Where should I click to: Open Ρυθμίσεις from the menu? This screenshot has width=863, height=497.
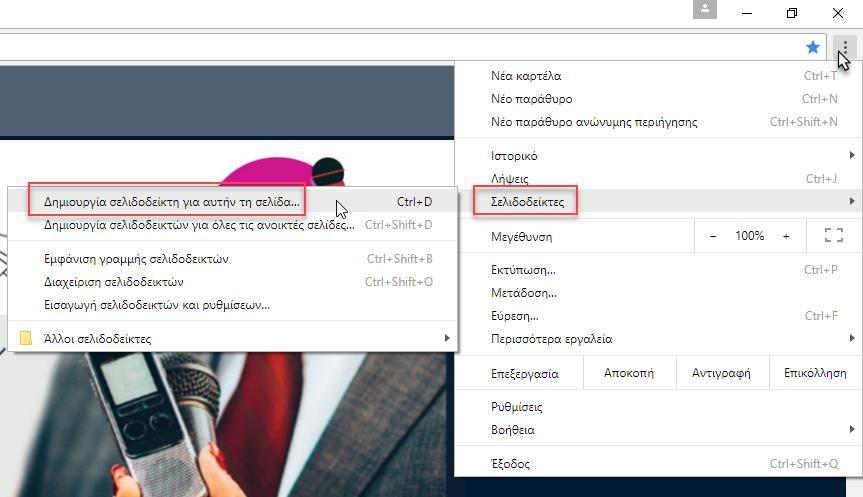[658, 407]
